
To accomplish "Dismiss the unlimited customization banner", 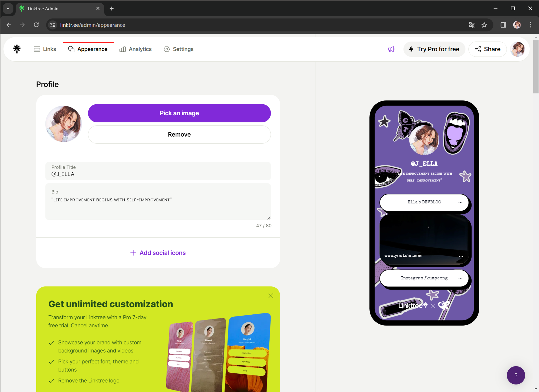I will (271, 295).
